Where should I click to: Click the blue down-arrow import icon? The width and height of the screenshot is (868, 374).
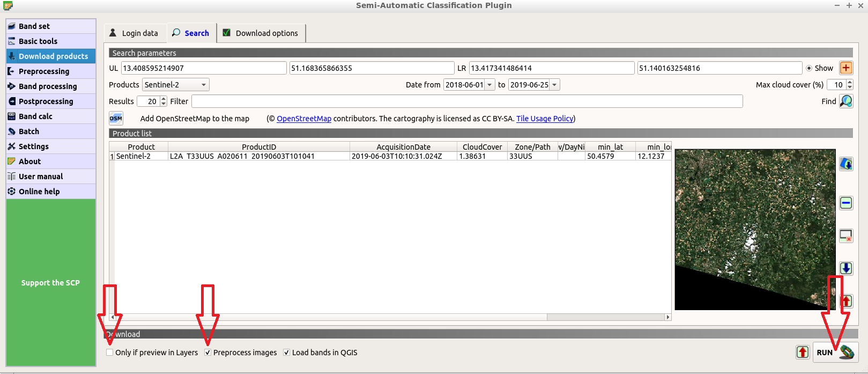[x=846, y=268]
